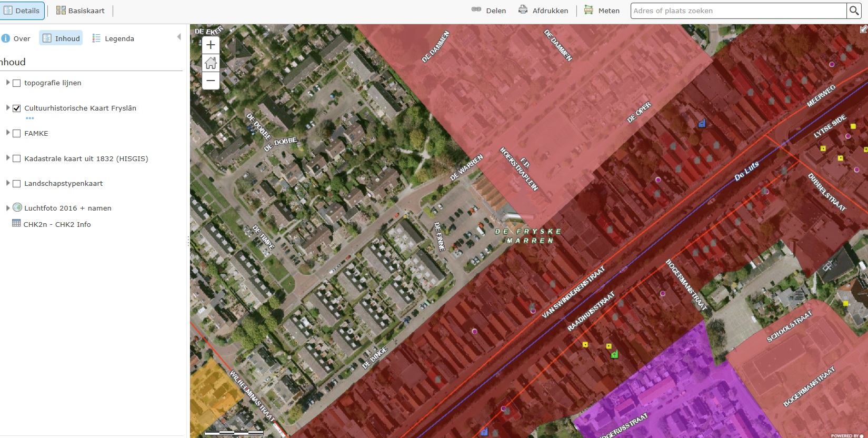This screenshot has width=868, height=438.
Task: Enable the Landschapstypenkaart layer
Action: tap(17, 184)
